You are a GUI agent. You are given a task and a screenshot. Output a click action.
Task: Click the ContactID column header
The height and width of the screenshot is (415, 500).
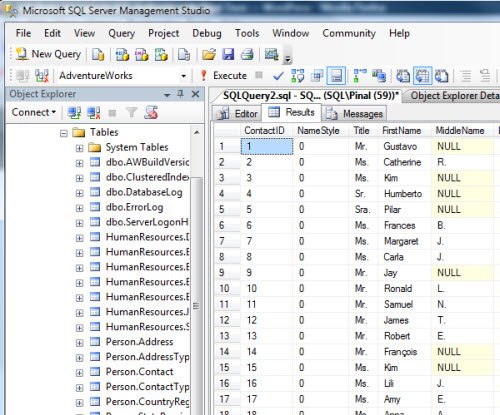click(x=267, y=130)
